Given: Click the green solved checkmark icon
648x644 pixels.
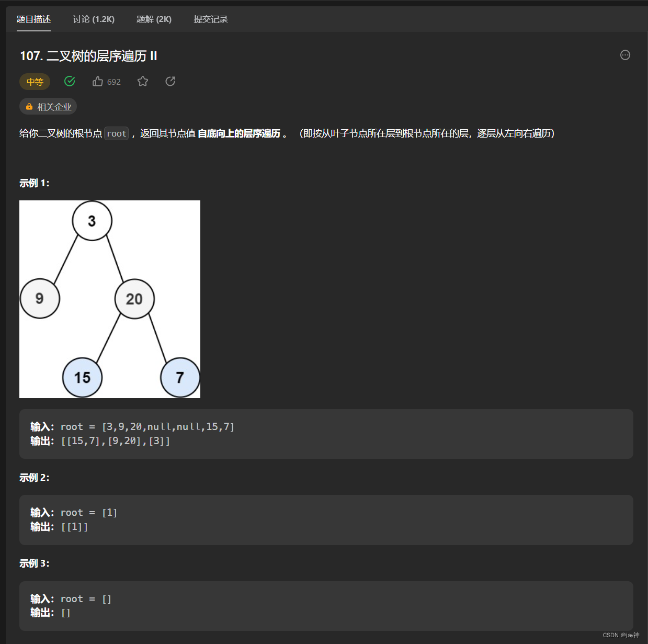Looking at the screenshot, I should coord(70,81).
